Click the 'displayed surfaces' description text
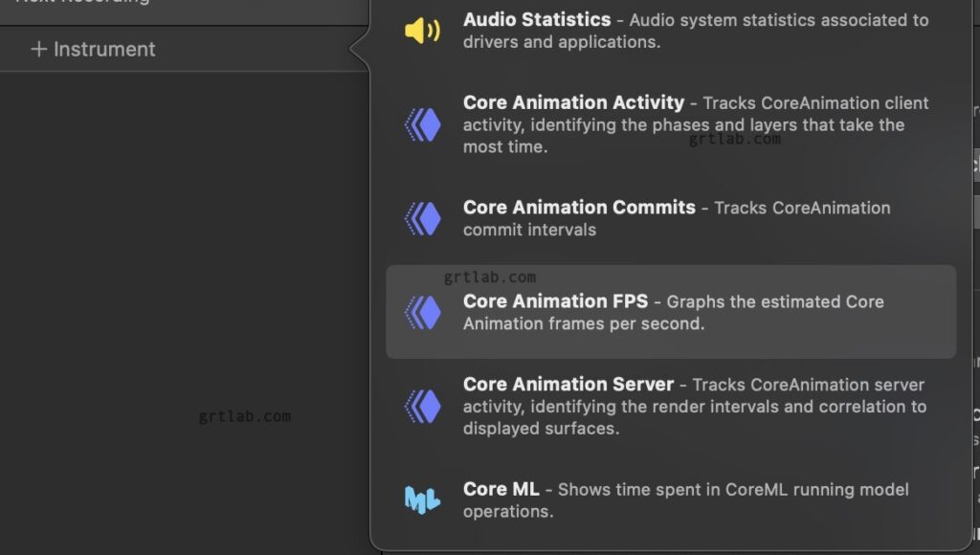The image size is (980, 555). [541, 429]
